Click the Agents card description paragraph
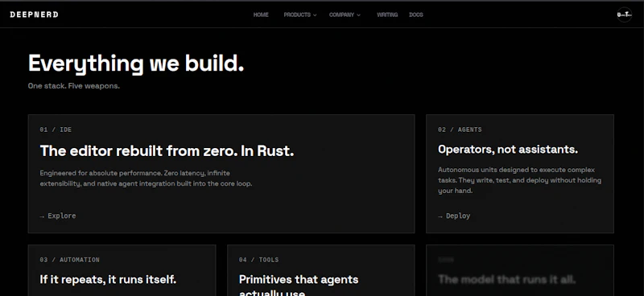The image size is (644, 296). point(519,180)
